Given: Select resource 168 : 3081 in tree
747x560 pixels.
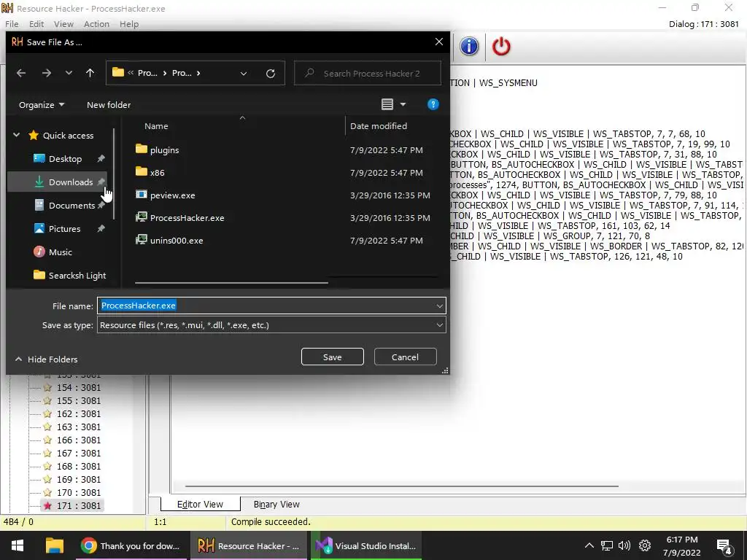Looking at the screenshot, I should (79, 466).
